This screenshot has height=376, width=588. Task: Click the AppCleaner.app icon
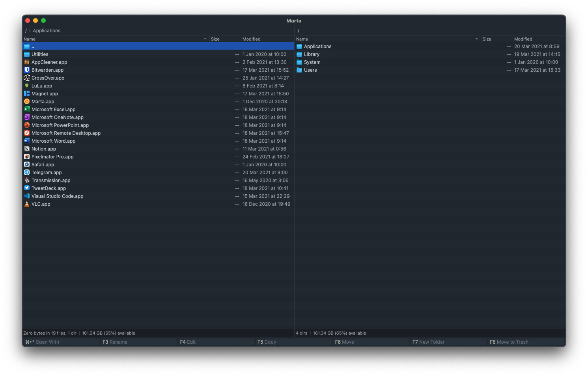[27, 62]
